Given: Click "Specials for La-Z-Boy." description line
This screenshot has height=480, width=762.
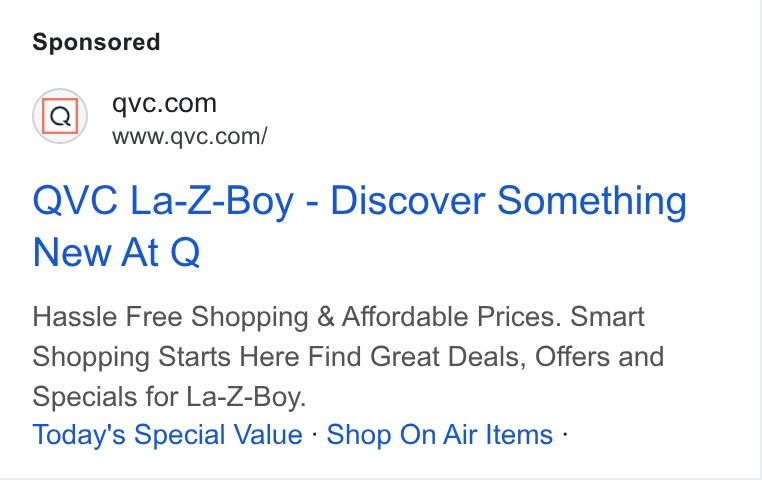Looking at the screenshot, I should [170, 396].
